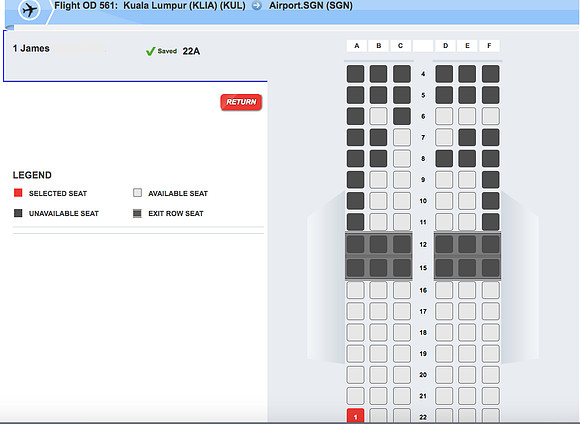Click row number 16 label
580x424 pixels.
pyautogui.click(x=423, y=290)
